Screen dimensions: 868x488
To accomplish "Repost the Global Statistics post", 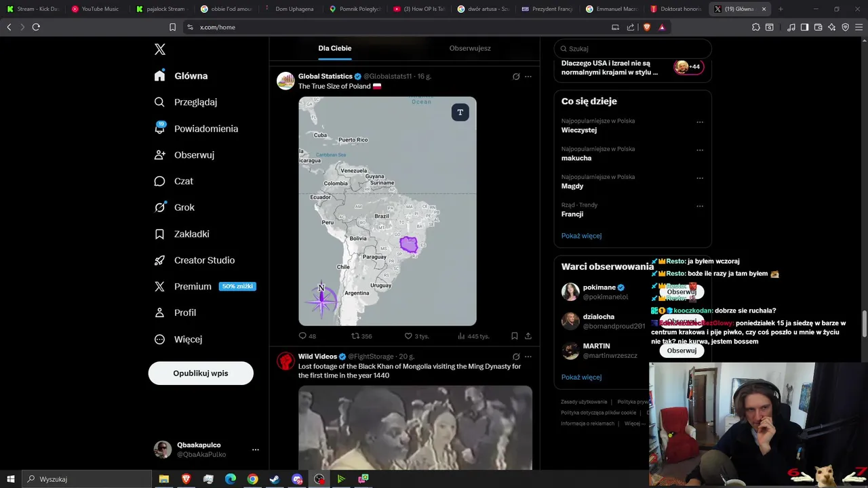I will [361, 336].
